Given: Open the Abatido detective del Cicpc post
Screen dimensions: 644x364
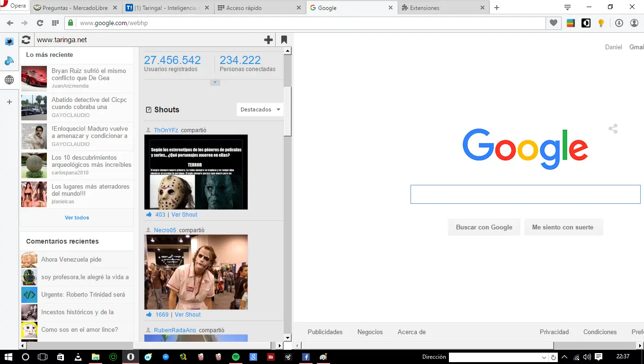Looking at the screenshot, I should pos(89,103).
